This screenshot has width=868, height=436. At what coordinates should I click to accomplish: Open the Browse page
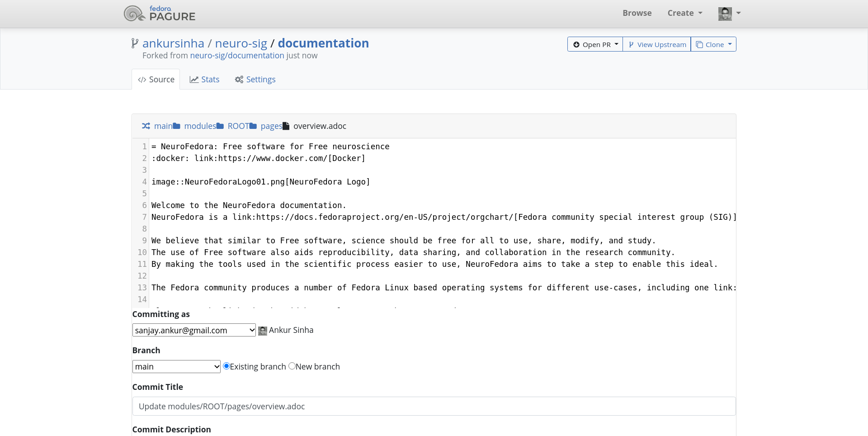click(637, 13)
